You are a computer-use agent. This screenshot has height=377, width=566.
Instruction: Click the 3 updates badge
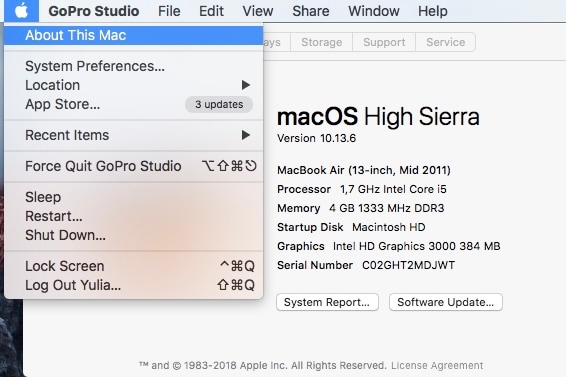point(219,104)
